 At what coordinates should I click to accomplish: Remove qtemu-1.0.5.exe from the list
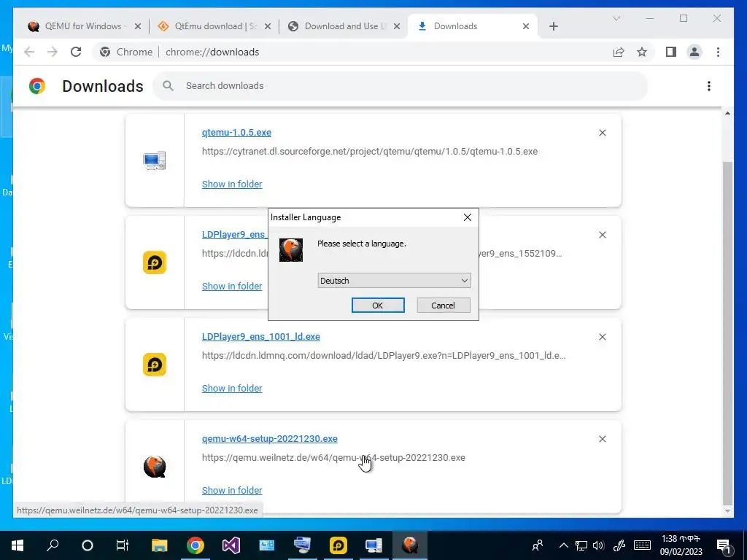[602, 133]
